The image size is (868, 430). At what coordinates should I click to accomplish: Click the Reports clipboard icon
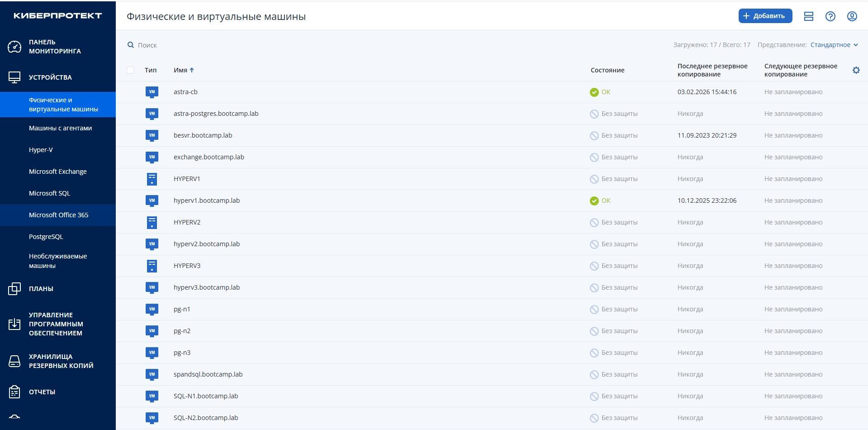coord(14,392)
